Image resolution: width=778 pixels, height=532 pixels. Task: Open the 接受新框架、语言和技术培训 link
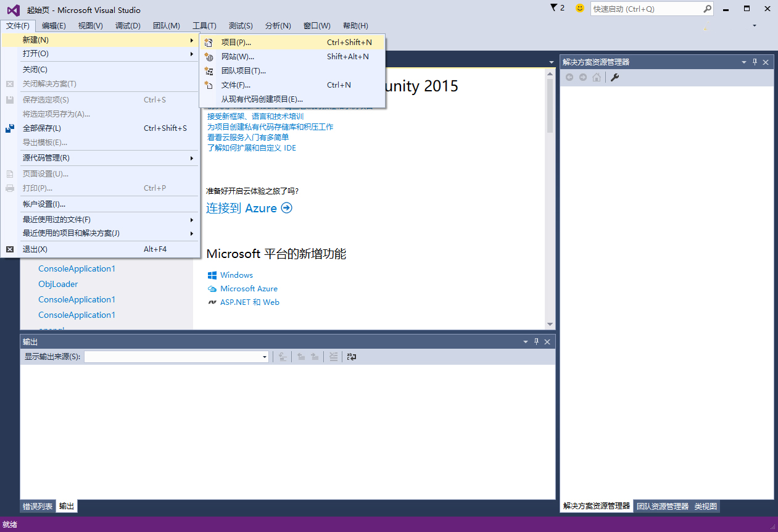tap(255, 116)
